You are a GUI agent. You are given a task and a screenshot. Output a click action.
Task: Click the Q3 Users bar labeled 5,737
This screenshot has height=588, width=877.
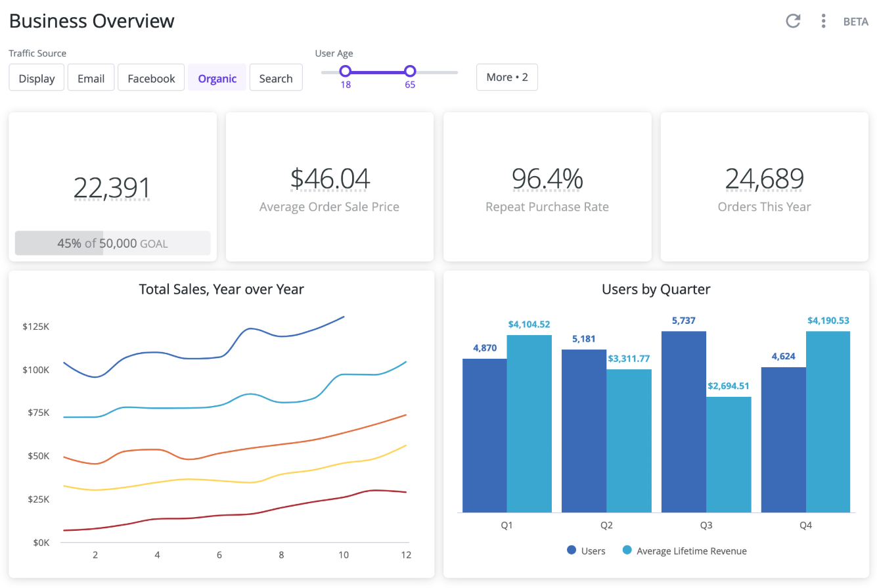tap(683, 422)
